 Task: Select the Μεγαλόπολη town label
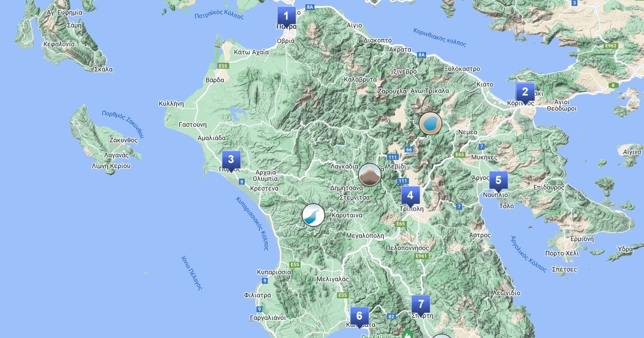366,235
